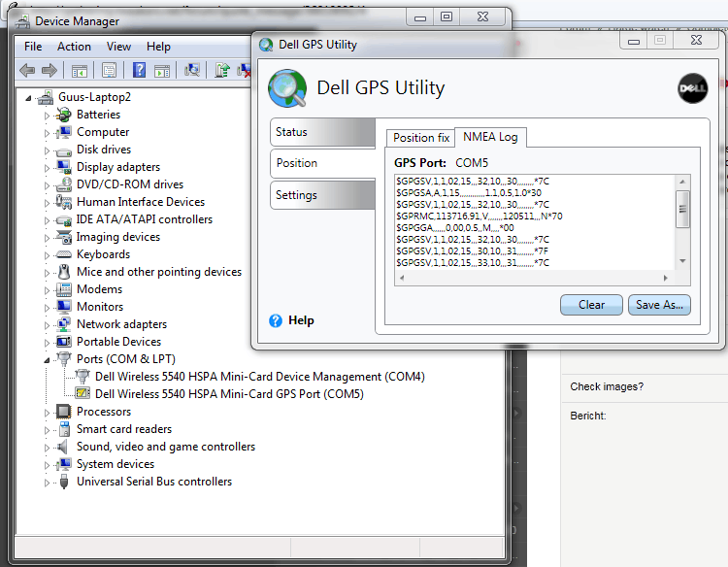Click the Dell logo in GPS Utility
Screen dimensions: 728x567
click(692, 88)
